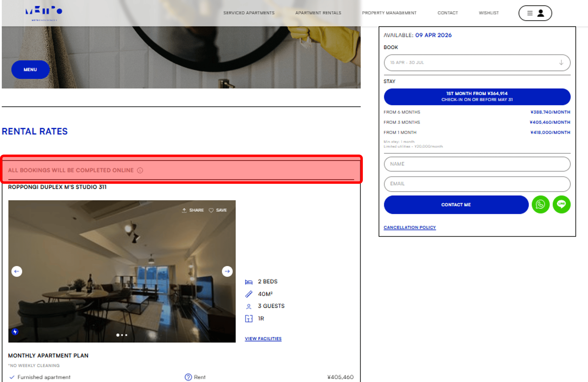Click View Facilities link
Screen dimensions: 588x382
point(263,339)
